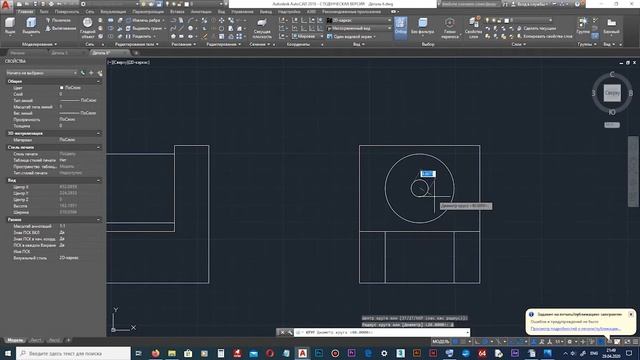The height and width of the screenshot is (360, 640).
Task: Switch to the Визуализация ribbon tab
Action: tap(113, 12)
